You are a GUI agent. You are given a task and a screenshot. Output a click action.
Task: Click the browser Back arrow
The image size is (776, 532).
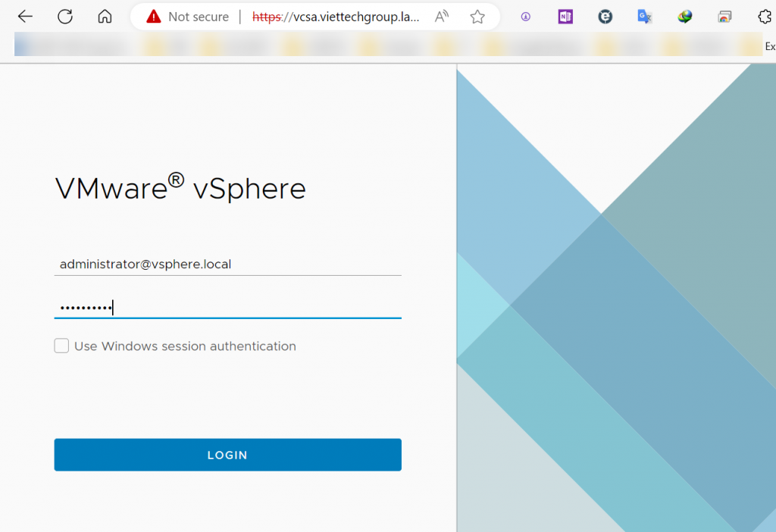coord(25,17)
